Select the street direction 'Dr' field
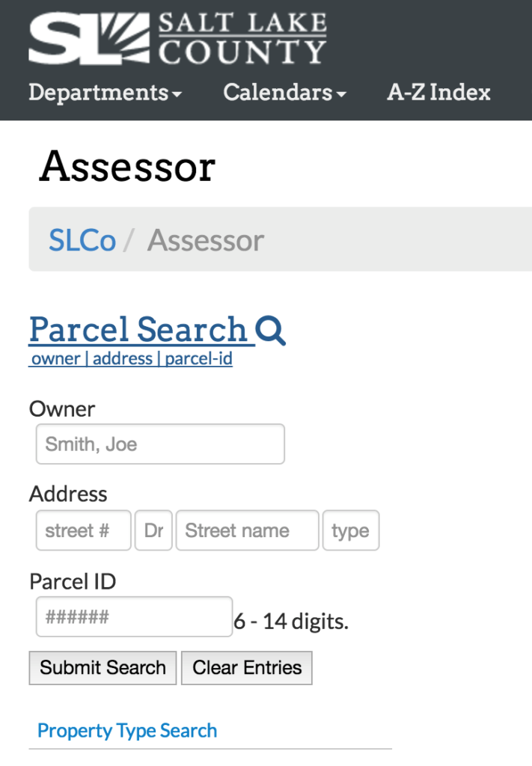The height and width of the screenshot is (766, 532). click(153, 530)
